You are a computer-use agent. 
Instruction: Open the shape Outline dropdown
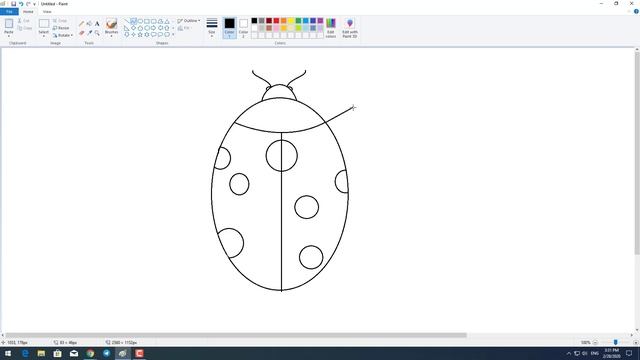[189, 21]
